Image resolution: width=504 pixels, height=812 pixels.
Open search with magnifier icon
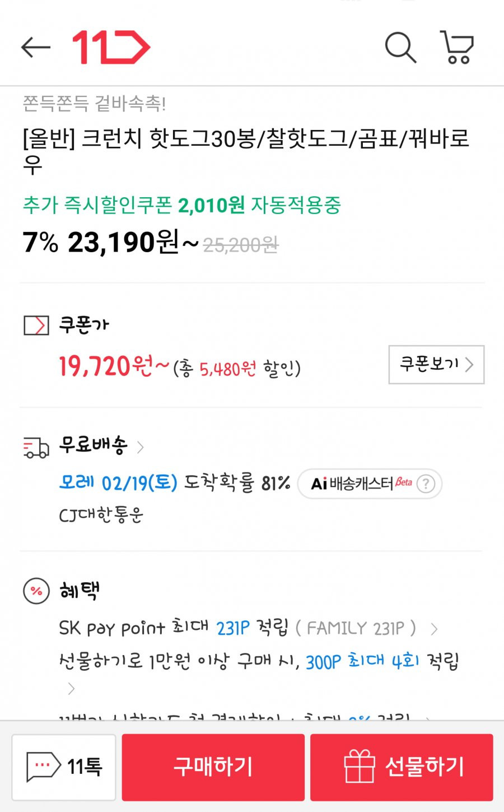[x=401, y=47]
